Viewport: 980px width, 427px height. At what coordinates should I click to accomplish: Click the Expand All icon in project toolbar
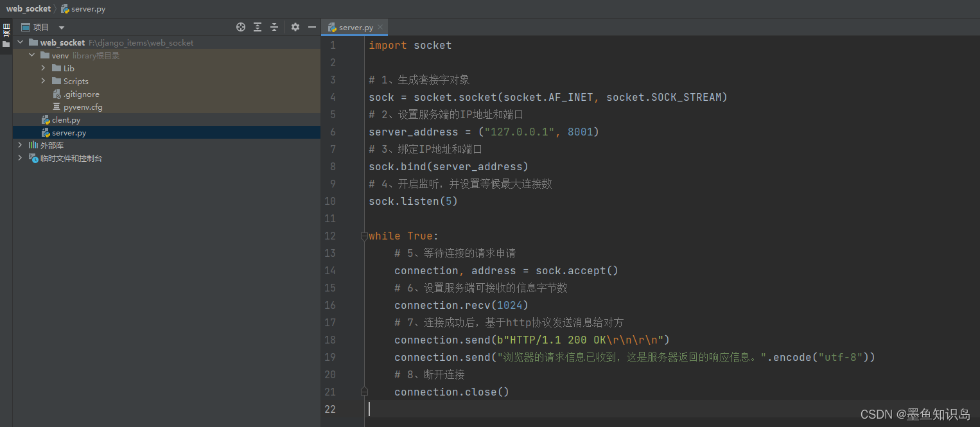[x=257, y=27]
